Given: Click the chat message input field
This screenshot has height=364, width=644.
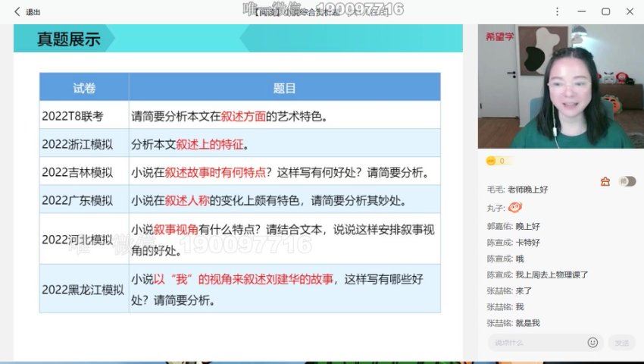Looking at the screenshot, I should pyautogui.click(x=538, y=343).
